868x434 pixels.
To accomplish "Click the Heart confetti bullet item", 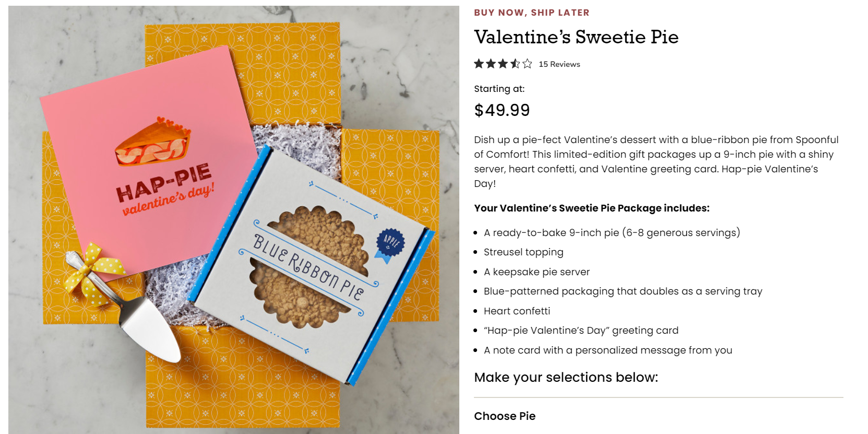I will (x=517, y=311).
